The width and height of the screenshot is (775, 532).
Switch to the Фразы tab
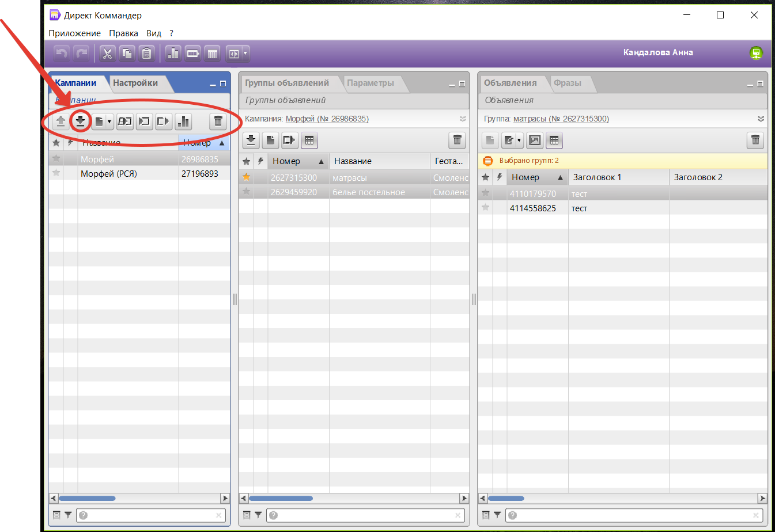pyautogui.click(x=568, y=83)
